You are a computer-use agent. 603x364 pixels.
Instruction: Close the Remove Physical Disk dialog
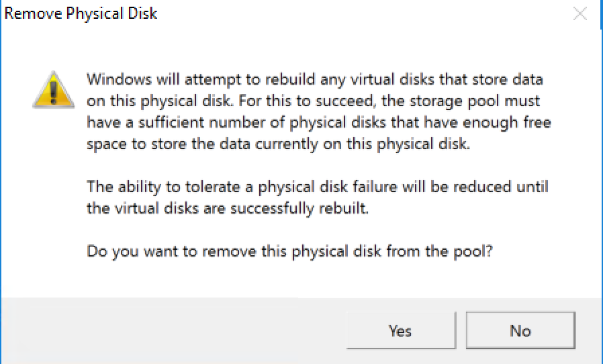click(x=580, y=14)
